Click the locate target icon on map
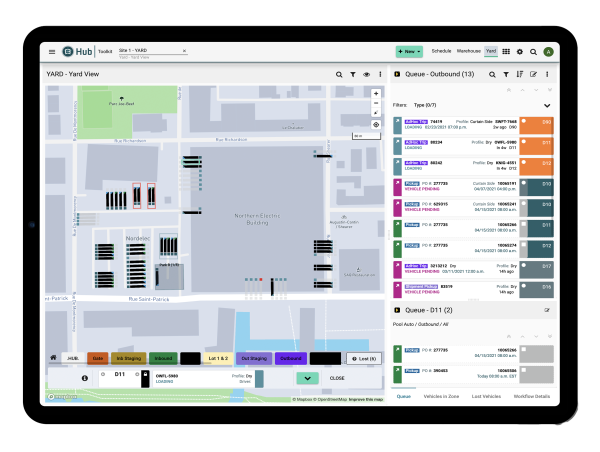 click(x=376, y=125)
